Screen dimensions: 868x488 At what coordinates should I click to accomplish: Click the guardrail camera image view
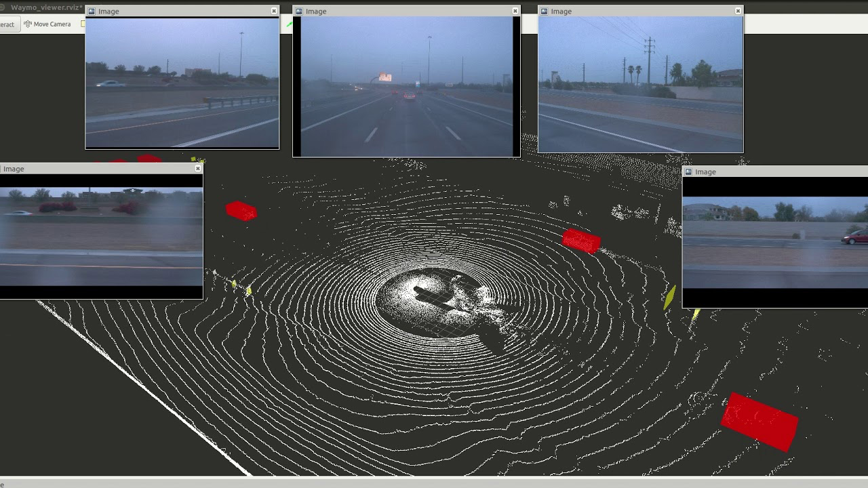pos(182,83)
